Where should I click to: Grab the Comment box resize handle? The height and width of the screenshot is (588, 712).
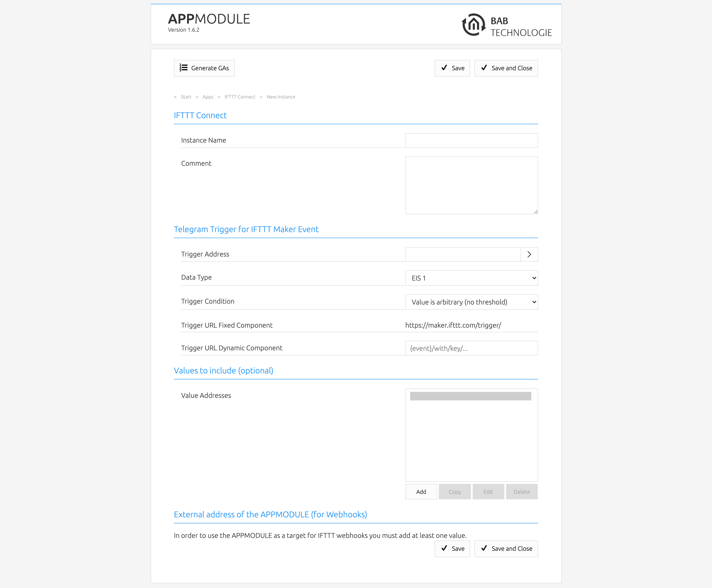[x=536, y=212]
